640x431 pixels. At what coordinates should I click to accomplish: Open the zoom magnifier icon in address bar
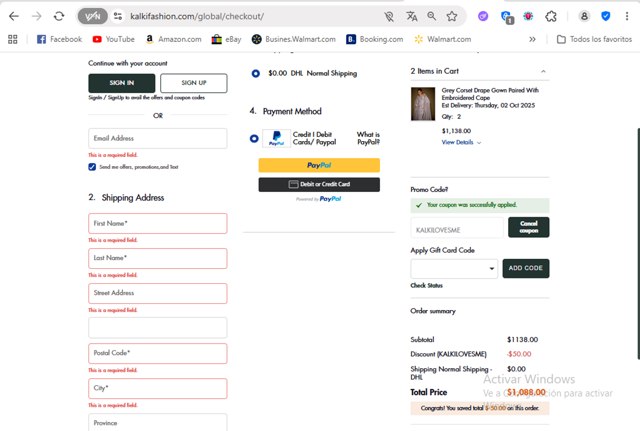pyautogui.click(x=431, y=16)
